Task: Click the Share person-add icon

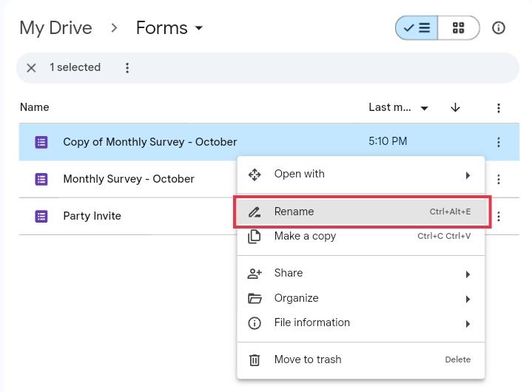Action: pyautogui.click(x=255, y=274)
